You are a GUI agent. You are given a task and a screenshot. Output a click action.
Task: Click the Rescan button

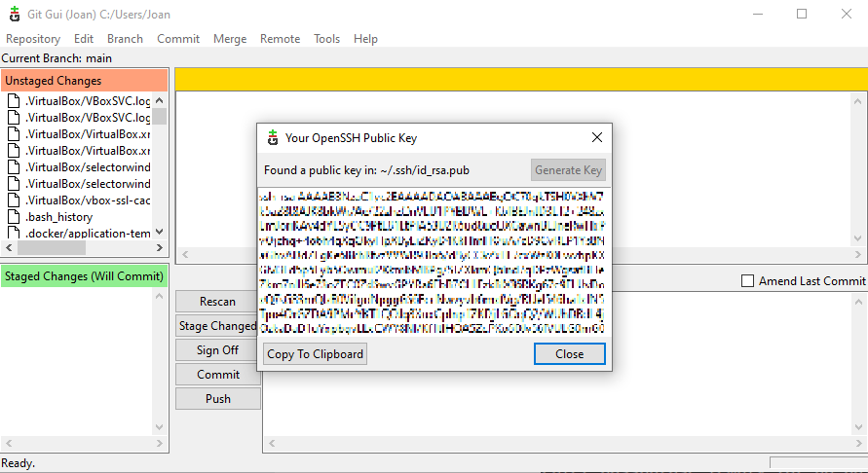pyautogui.click(x=217, y=302)
